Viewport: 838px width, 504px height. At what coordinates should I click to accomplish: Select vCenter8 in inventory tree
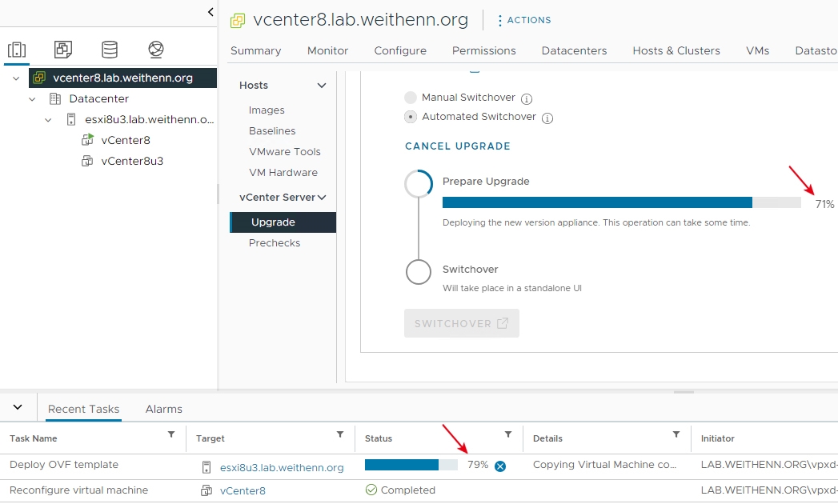pos(126,141)
